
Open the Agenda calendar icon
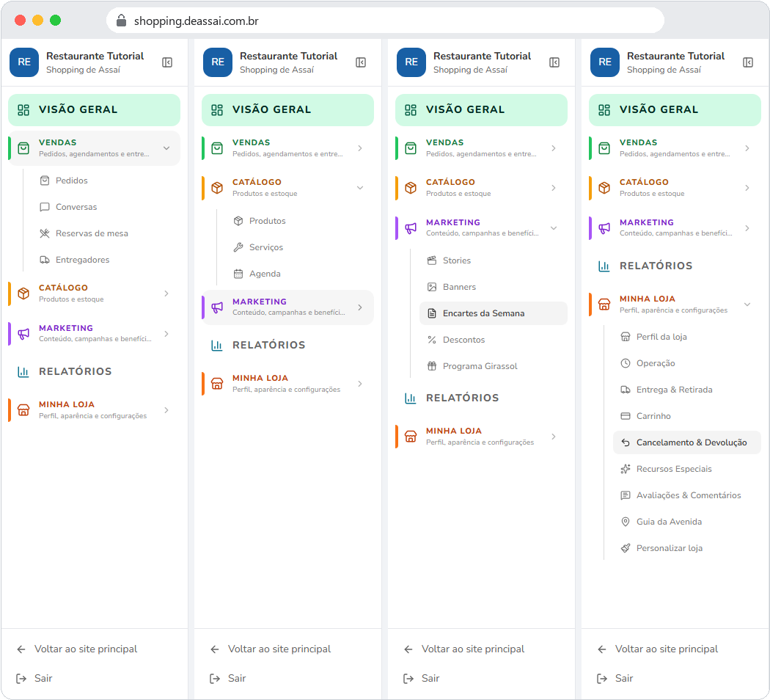click(x=238, y=274)
